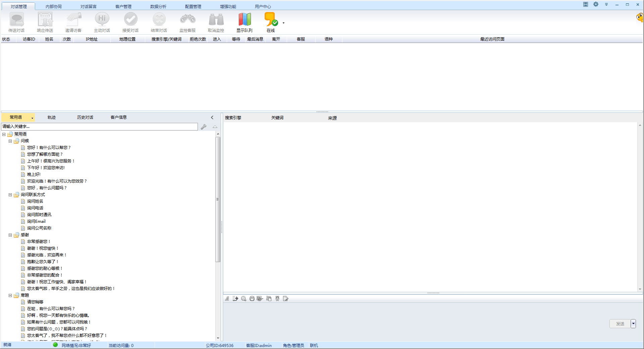The width and height of the screenshot is (644, 349).
Task: Click the magnifier icon in chat toolbar
Action: tap(244, 299)
